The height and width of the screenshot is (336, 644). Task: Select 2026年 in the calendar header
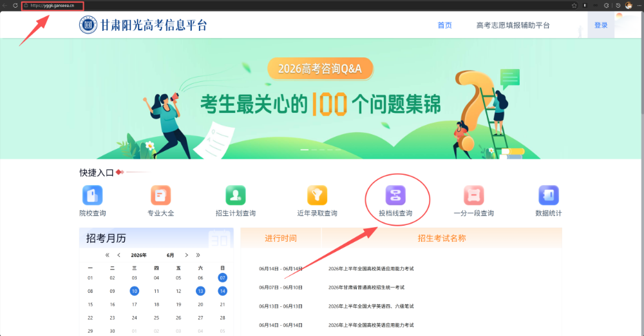point(138,255)
